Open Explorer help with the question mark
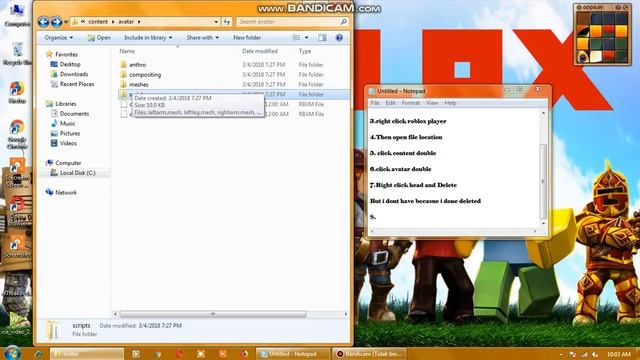The height and width of the screenshot is (360, 640). [339, 38]
